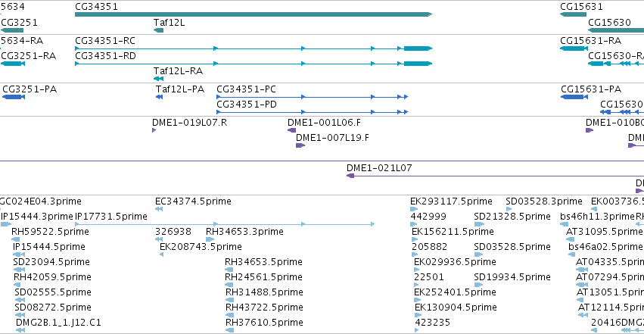Viewport: 644px width, 334px height.
Task: Select the CG15631 gene arrow
Action: point(573,14)
